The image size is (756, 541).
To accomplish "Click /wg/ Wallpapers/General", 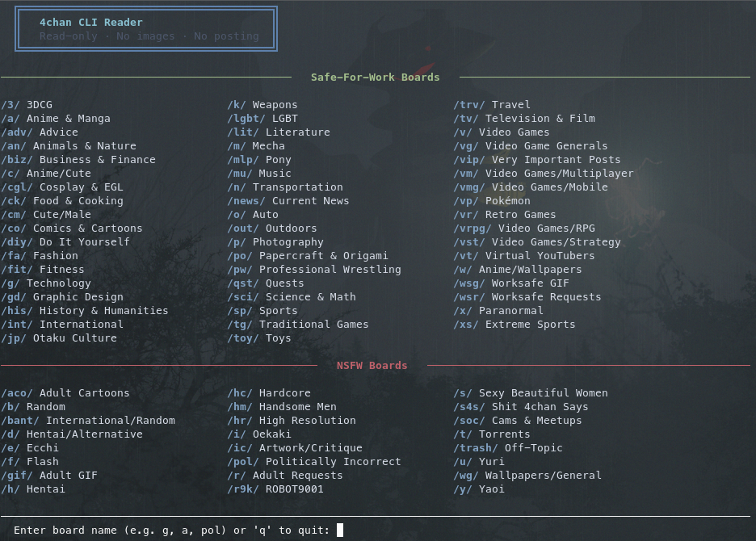I will pos(527,475).
